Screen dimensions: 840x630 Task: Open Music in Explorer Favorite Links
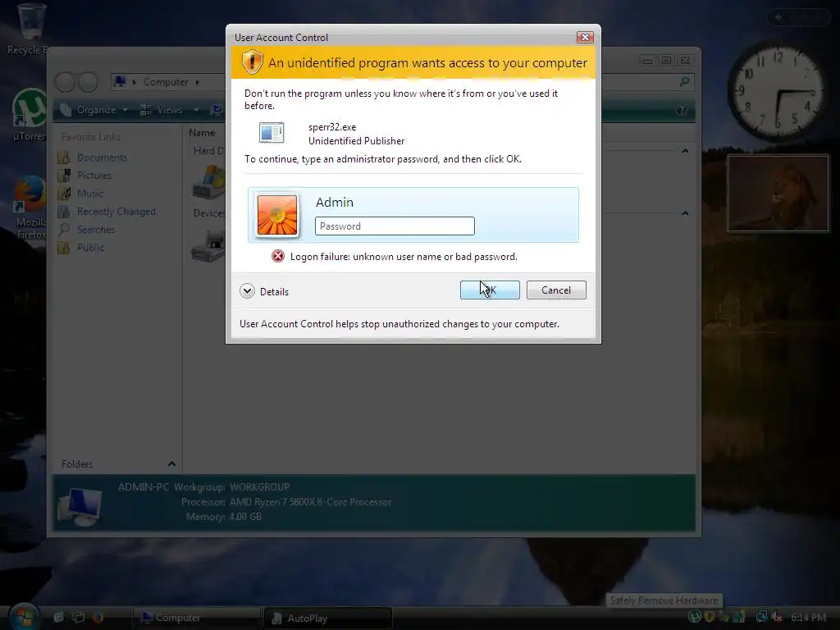[x=80, y=194]
